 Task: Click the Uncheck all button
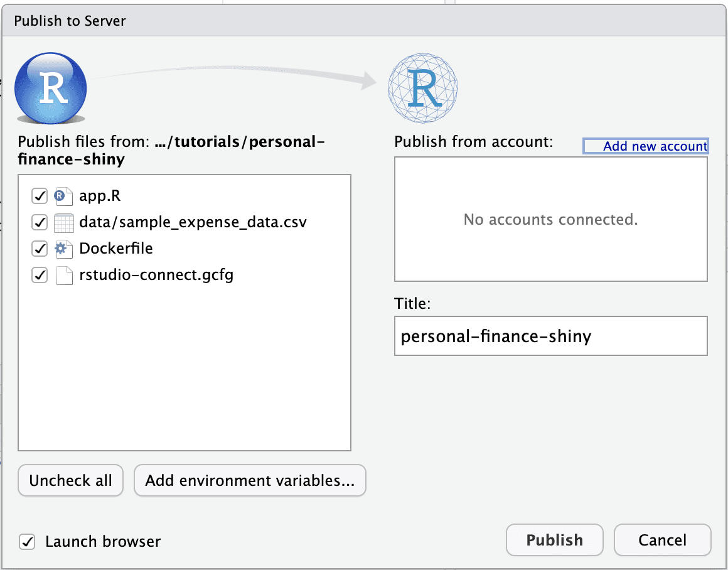pos(70,480)
